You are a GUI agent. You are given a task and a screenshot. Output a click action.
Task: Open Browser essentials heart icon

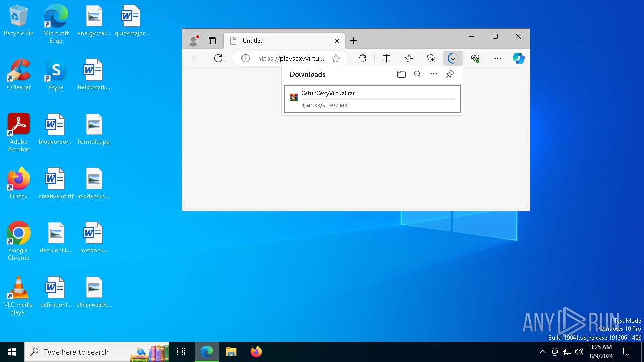(475, 58)
